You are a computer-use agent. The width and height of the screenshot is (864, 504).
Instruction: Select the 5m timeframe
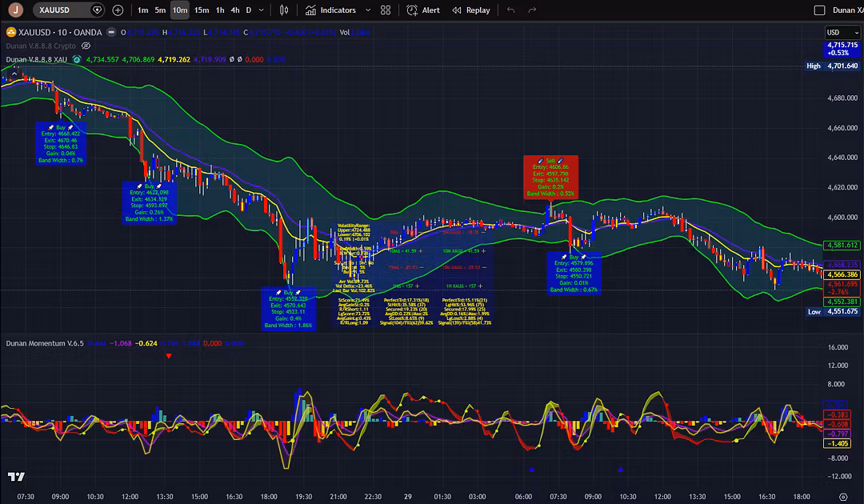point(160,10)
